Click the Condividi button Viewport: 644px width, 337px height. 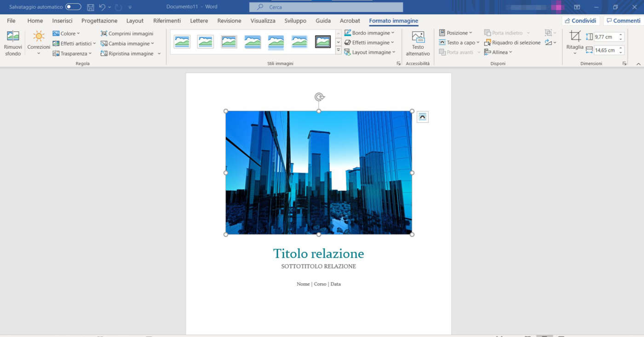[581, 21]
